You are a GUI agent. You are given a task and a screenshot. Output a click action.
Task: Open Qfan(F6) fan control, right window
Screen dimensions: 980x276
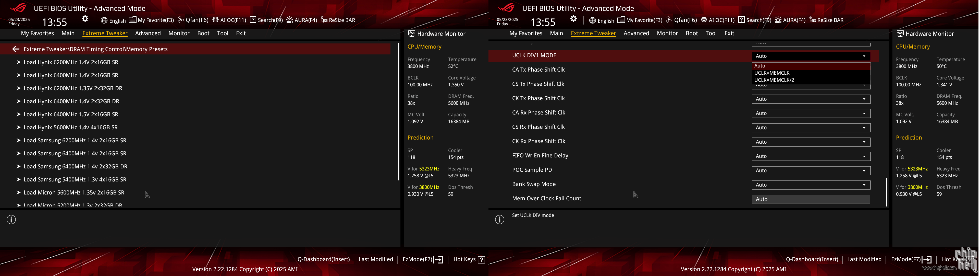point(681,20)
